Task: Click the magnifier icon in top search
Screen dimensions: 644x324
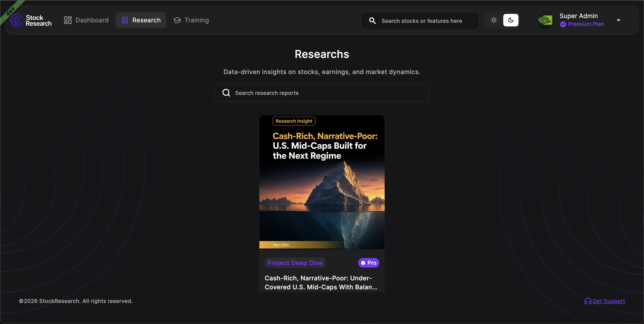Action: [373, 21]
